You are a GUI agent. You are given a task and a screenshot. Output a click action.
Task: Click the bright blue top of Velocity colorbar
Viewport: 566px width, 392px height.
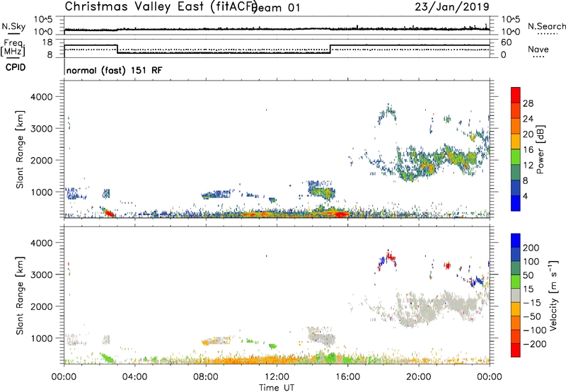(516, 241)
